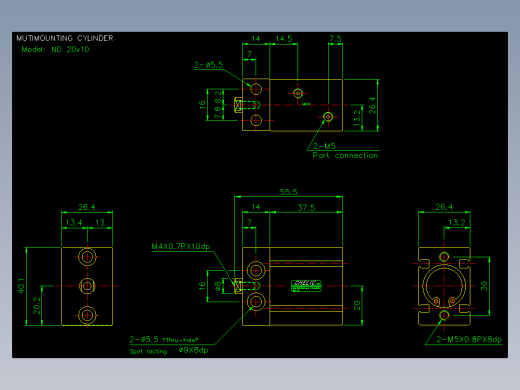Select the "2-M5" port callout text

[324, 146]
